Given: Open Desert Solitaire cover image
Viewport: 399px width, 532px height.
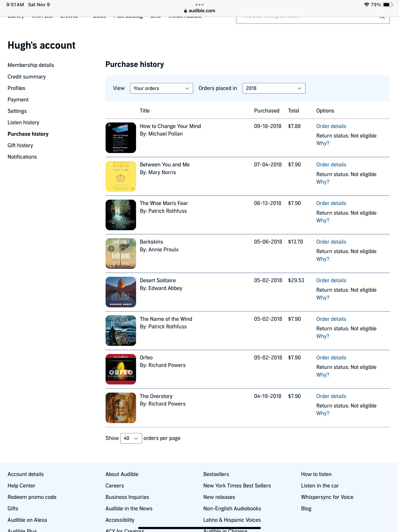Looking at the screenshot, I should coord(121,292).
